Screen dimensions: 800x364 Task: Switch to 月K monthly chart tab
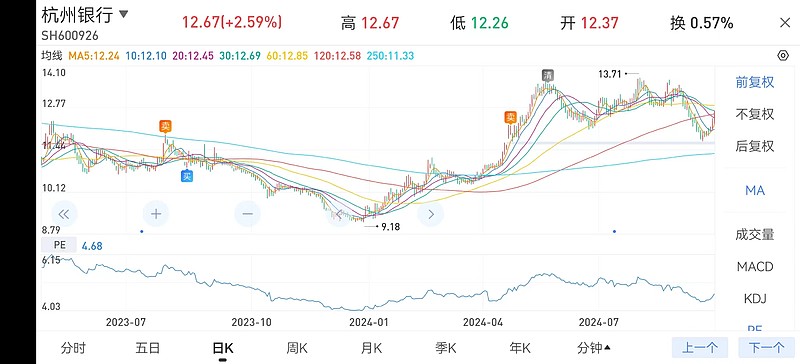point(371,348)
